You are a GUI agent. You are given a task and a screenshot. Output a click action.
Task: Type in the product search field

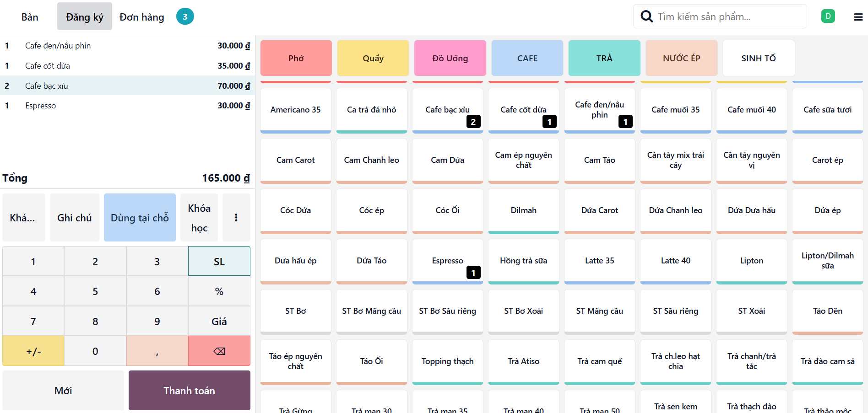click(x=728, y=17)
